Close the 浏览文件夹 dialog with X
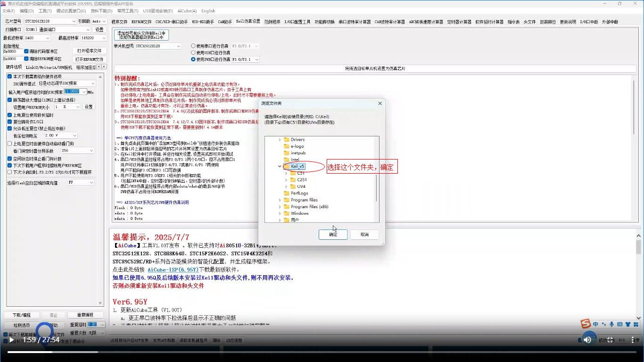644x362 pixels. click(380, 103)
